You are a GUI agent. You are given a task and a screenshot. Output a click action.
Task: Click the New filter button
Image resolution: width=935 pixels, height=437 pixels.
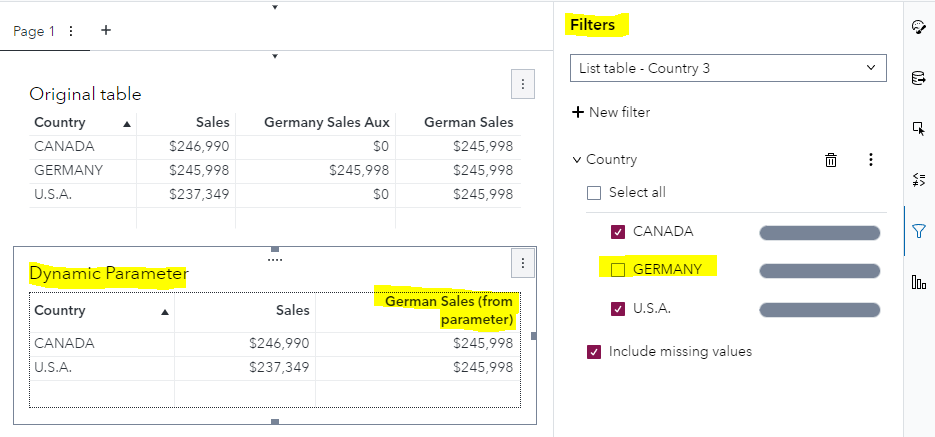point(611,112)
